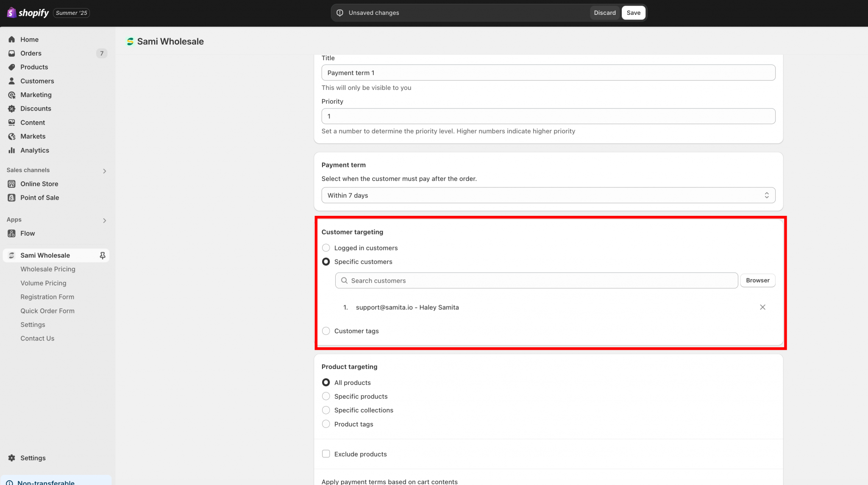Open Analytics via its bar chart icon

tap(12, 150)
